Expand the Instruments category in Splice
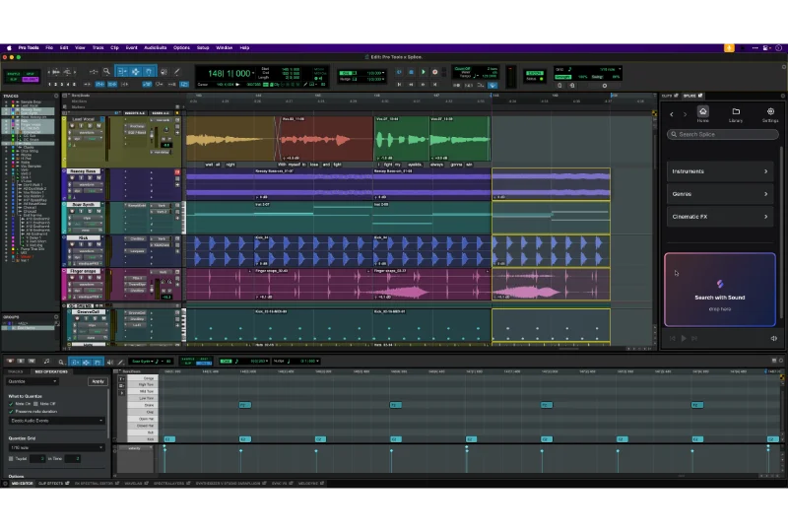 coord(720,171)
